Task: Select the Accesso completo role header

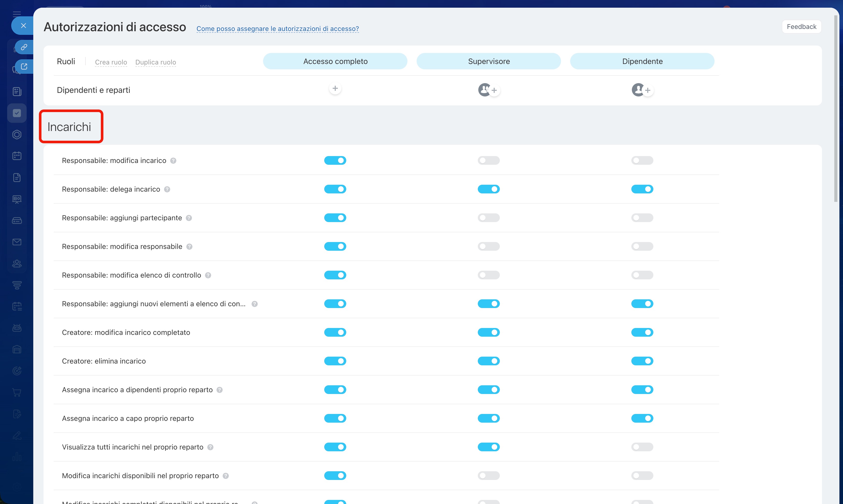Action: click(x=335, y=61)
